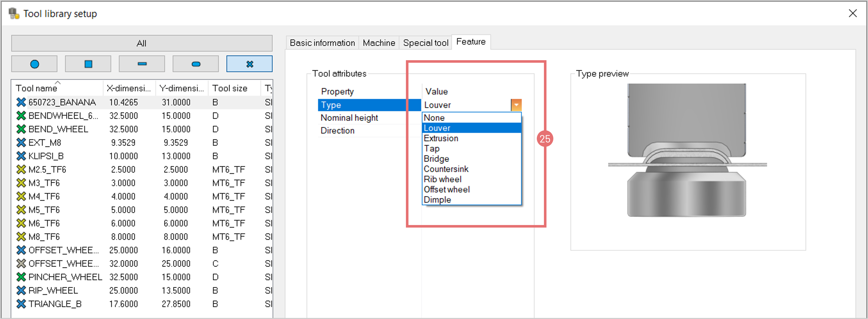Open the Special tool tab

click(425, 43)
